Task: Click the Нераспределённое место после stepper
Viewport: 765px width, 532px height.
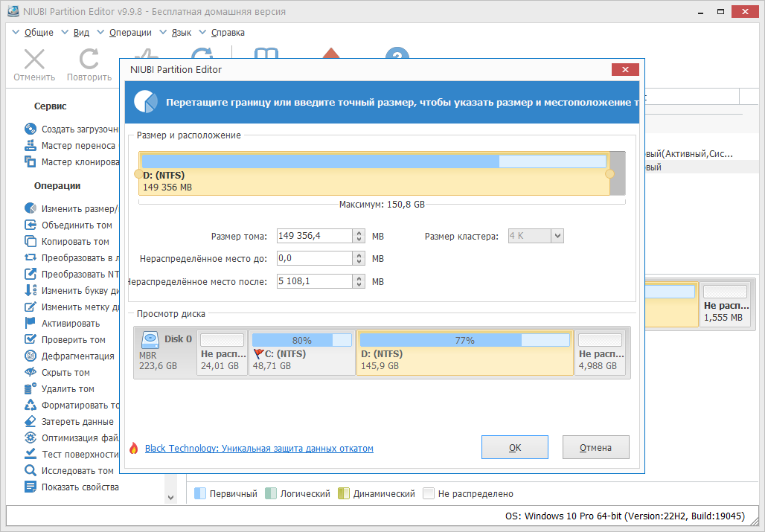Action: 359,281
